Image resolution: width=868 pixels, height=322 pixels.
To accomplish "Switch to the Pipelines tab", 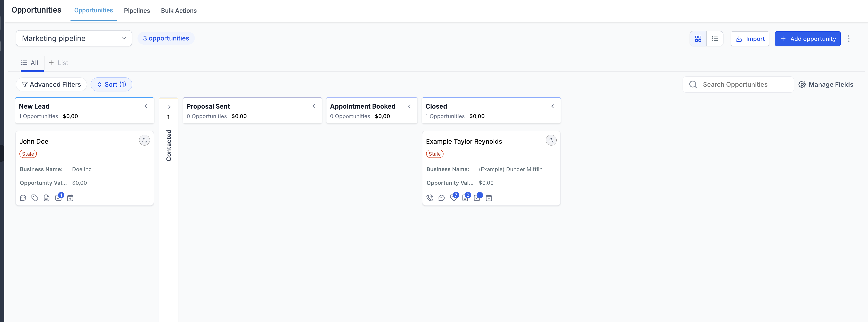I will click(x=137, y=11).
